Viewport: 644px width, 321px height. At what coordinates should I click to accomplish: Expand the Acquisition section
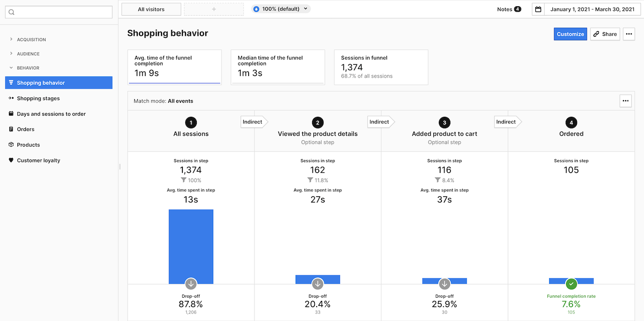pyautogui.click(x=31, y=40)
